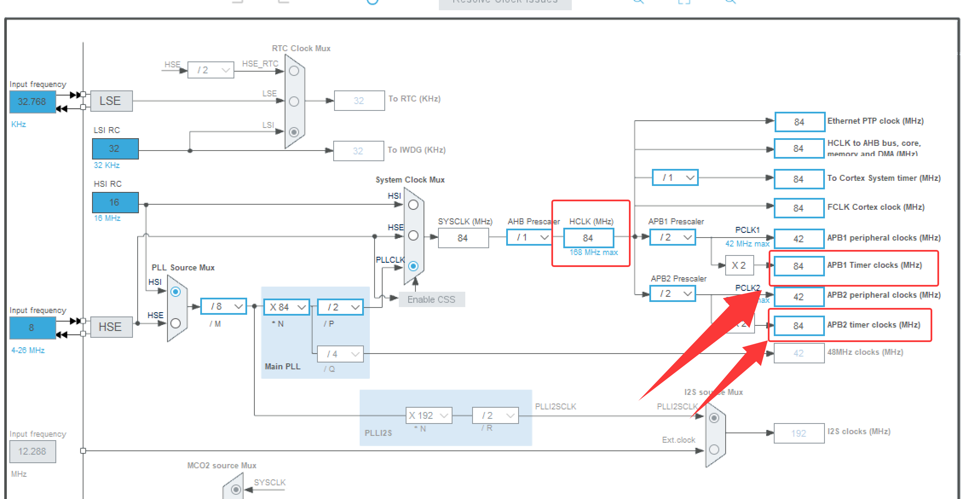Click the HSE input frequency field showing 8
This screenshot has width=980, height=499.
[x=32, y=328]
